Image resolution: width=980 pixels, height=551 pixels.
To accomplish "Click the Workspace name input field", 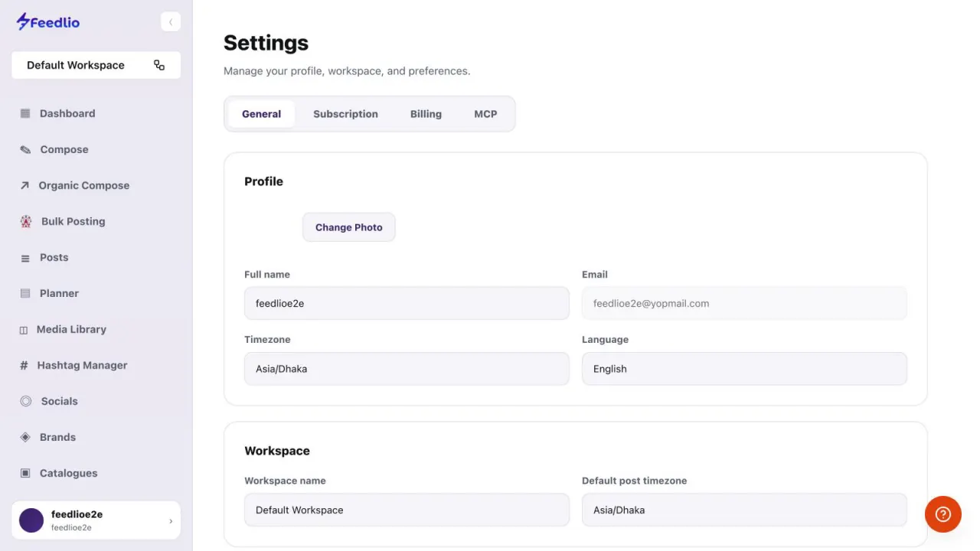I will [x=407, y=510].
